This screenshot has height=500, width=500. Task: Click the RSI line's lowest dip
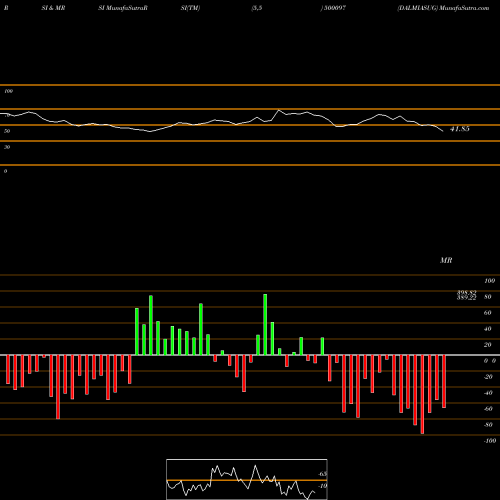pyautogui.click(x=150, y=132)
